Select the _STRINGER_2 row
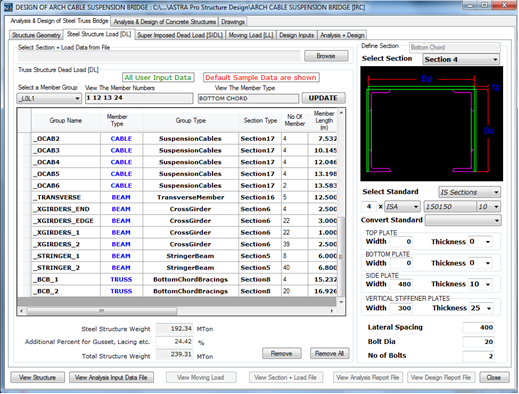 [x=178, y=268]
